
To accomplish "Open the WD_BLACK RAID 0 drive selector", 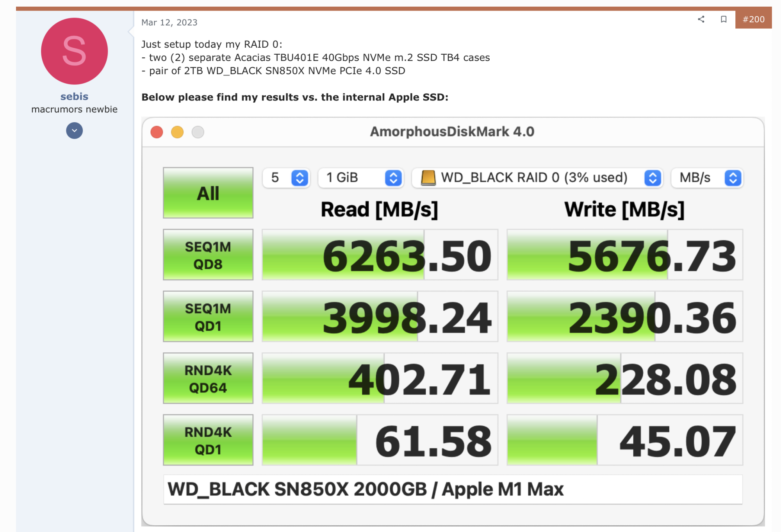I will [x=537, y=178].
